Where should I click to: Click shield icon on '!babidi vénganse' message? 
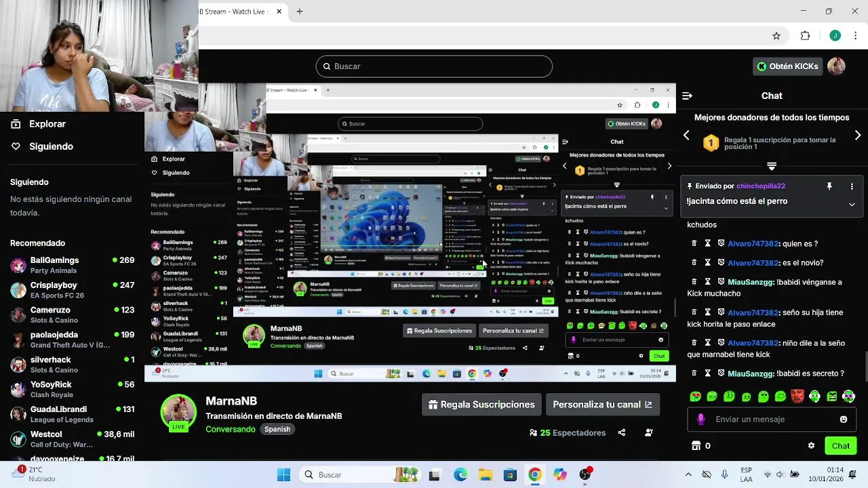pos(721,282)
